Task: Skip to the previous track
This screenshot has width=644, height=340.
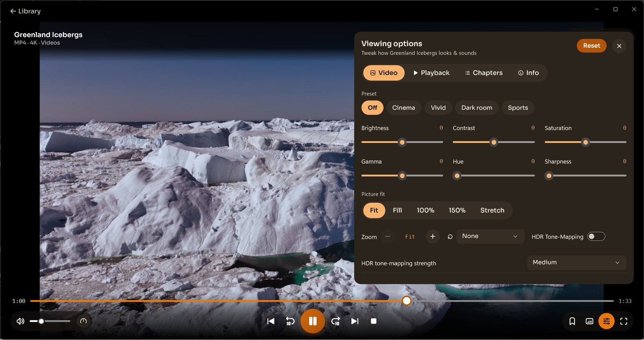Action: pyautogui.click(x=271, y=321)
